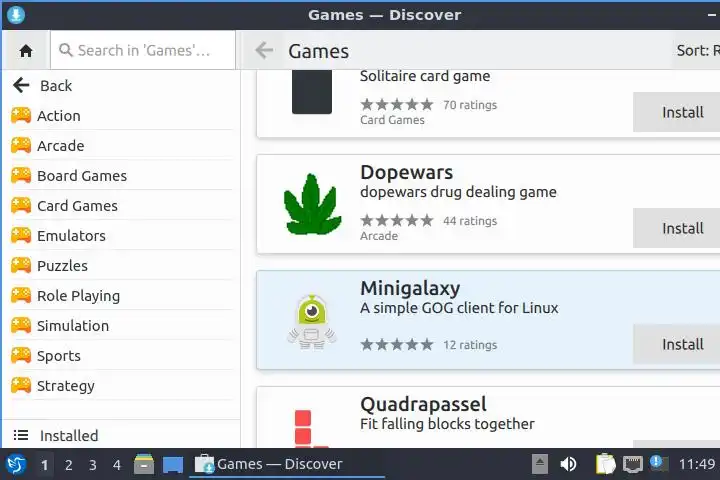Select Games — Discover taskbar entry

click(x=287, y=464)
